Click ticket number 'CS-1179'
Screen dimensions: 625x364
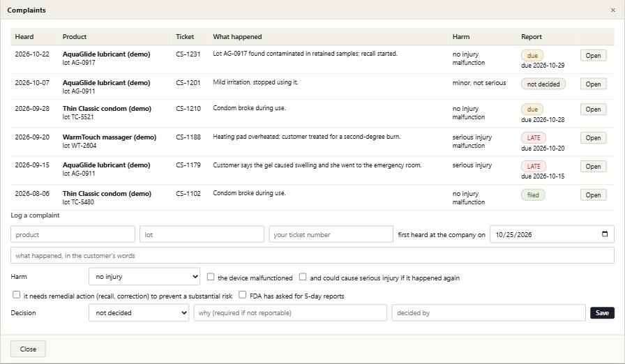188,165
